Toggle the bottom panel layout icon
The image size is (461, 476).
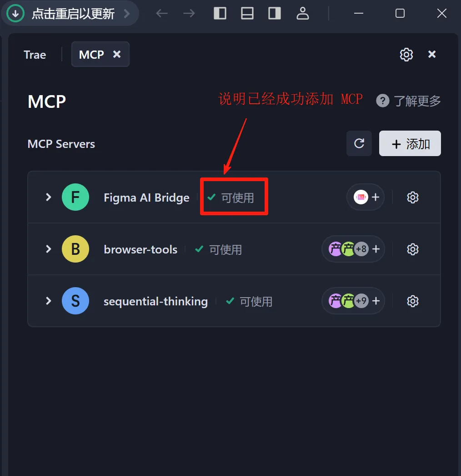click(x=247, y=13)
